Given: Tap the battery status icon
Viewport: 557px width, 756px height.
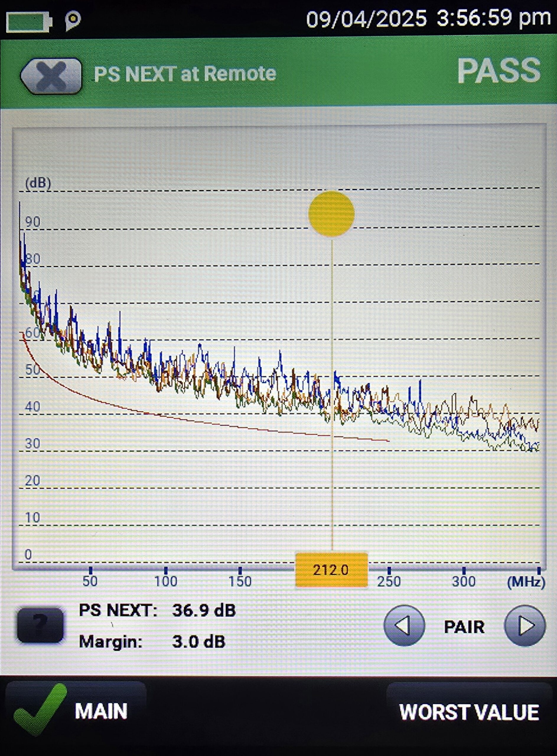Looking at the screenshot, I should [x=29, y=22].
